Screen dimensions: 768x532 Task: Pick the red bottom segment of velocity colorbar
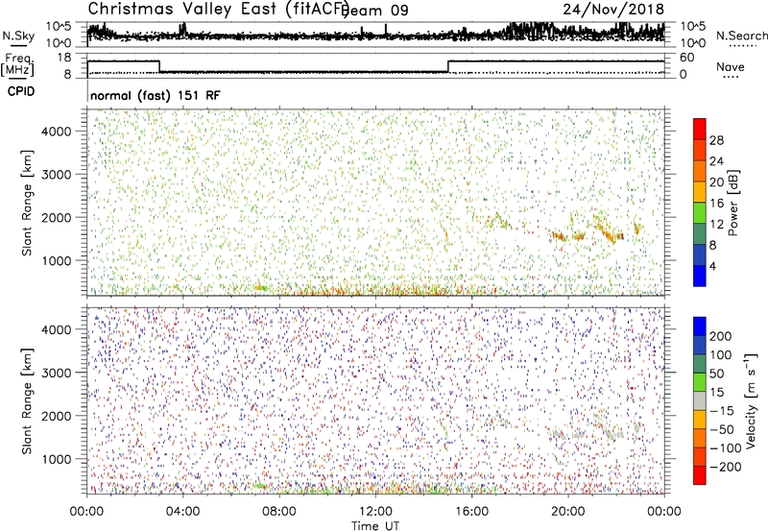click(x=700, y=475)
